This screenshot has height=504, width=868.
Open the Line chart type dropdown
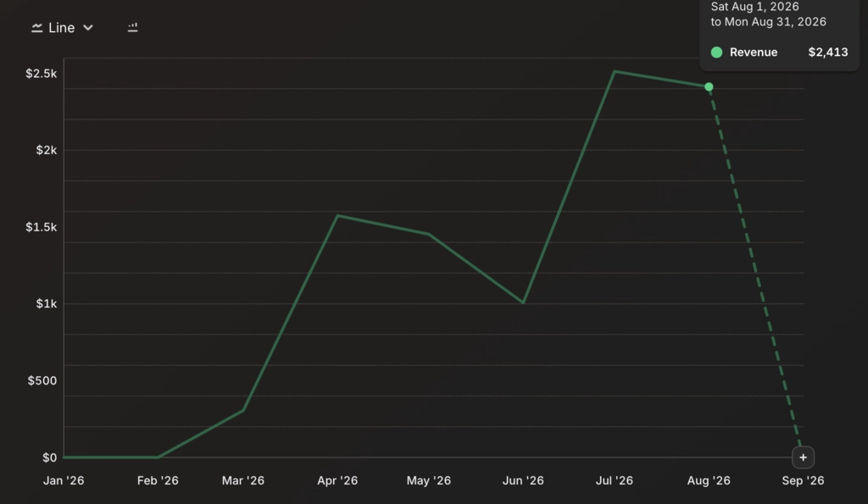[x=62, y=28]
